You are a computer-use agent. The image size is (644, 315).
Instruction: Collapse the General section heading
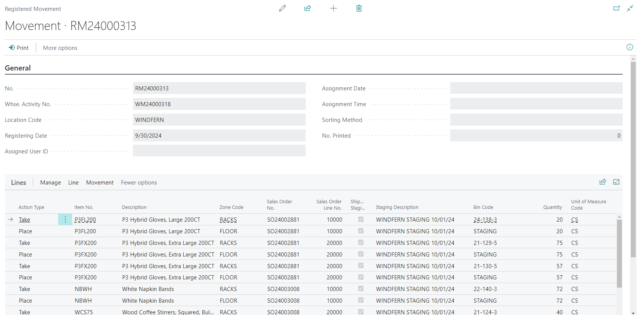[x=18, y=68]
